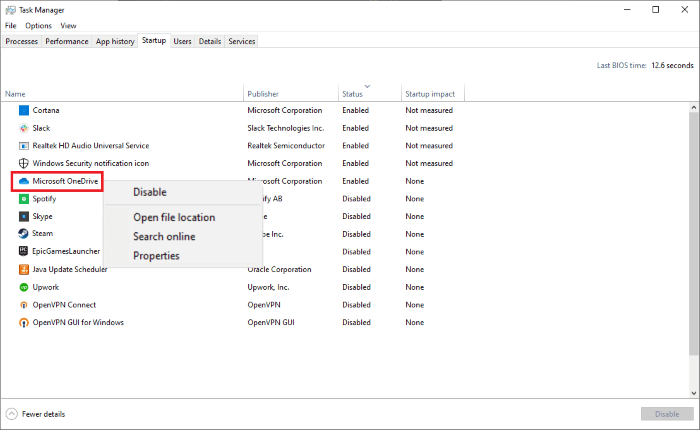Click the OpenVPN GUI for Windows icon
Image resolution: width=700 pixels, height=430 pixels.
tap(24, 322)
